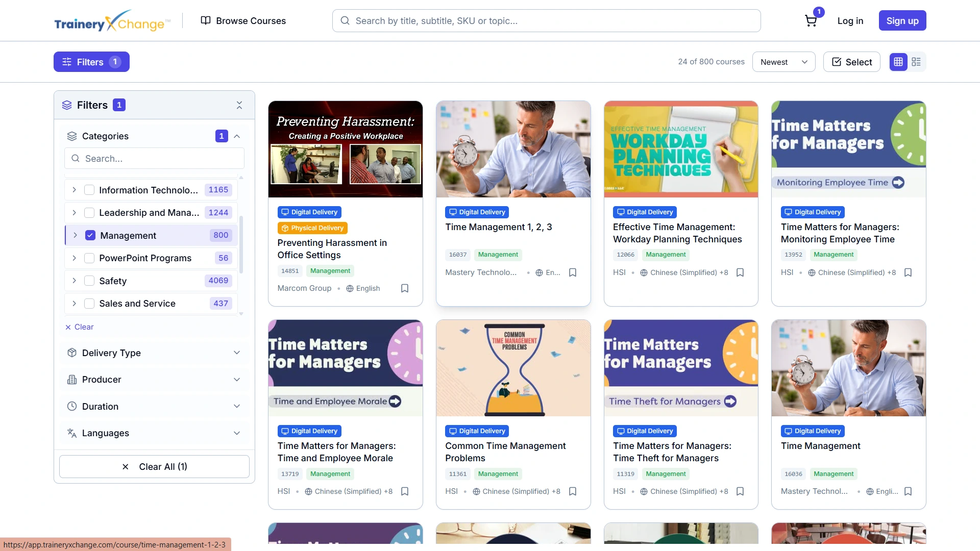This screenshot has height=551, width=980.
Task: Click the Producer building icon
Action: tap(72, 380)
